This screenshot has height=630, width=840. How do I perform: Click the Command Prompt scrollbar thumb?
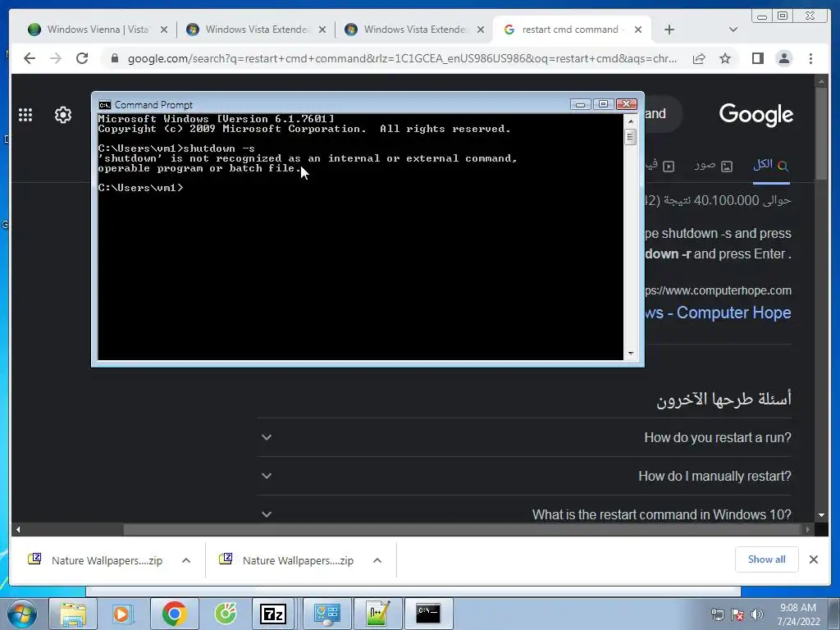(631, 137)
